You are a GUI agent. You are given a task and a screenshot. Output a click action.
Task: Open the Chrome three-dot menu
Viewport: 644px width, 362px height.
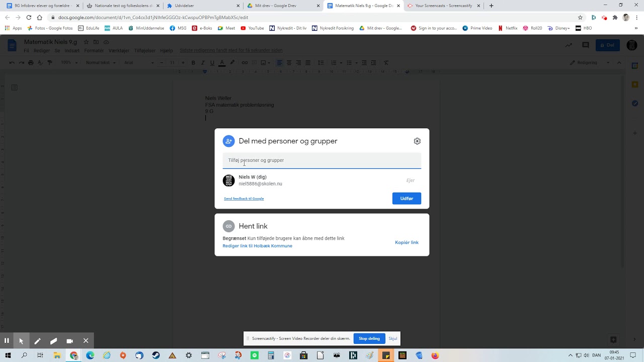636,17
